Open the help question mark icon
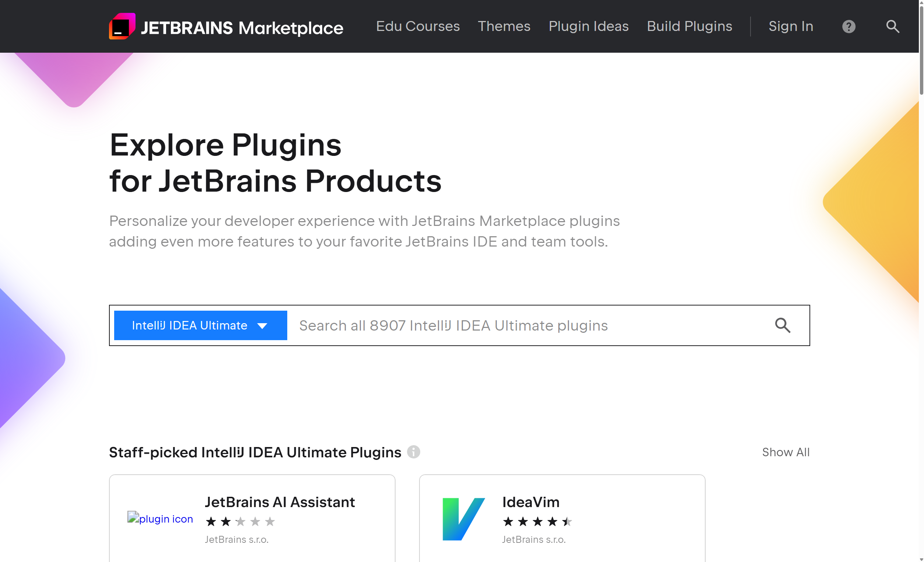 849,27
